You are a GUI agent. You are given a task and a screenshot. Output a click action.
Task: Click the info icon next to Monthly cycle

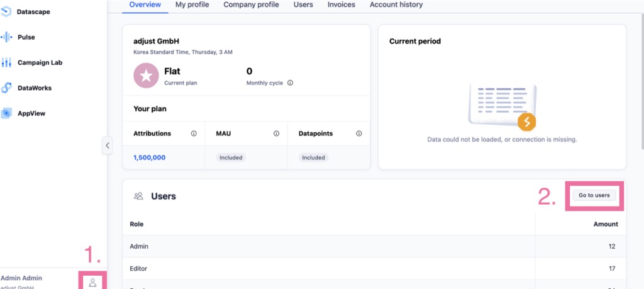291,83
